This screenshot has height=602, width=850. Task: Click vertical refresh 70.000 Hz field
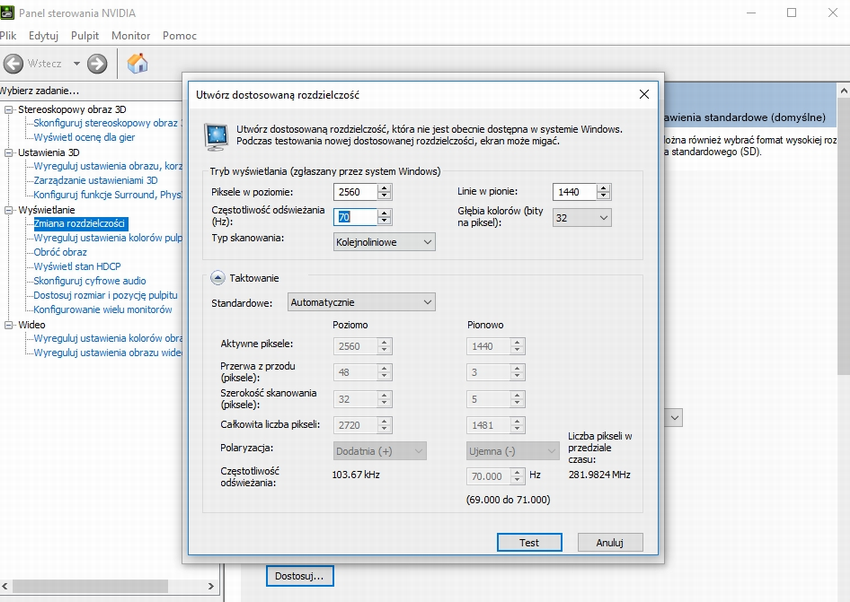488,476
